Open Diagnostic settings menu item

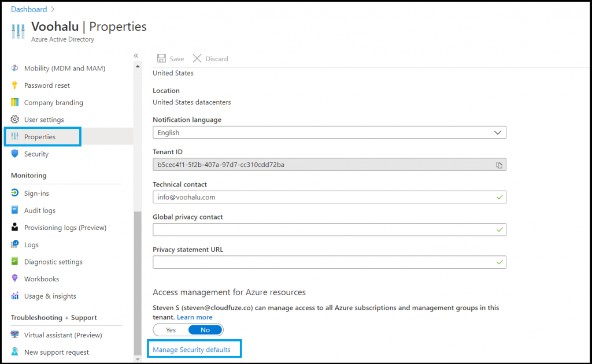point(53,261)
